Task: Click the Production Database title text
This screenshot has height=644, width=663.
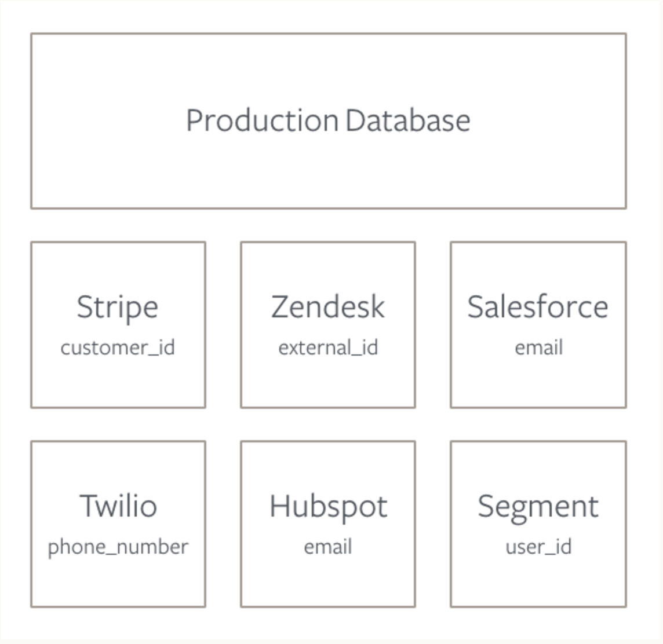Action: (x=328, y=120)
